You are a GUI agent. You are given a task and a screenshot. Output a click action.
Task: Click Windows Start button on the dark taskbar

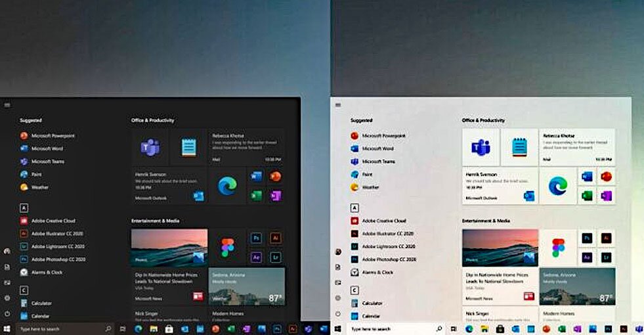point(7,329)
